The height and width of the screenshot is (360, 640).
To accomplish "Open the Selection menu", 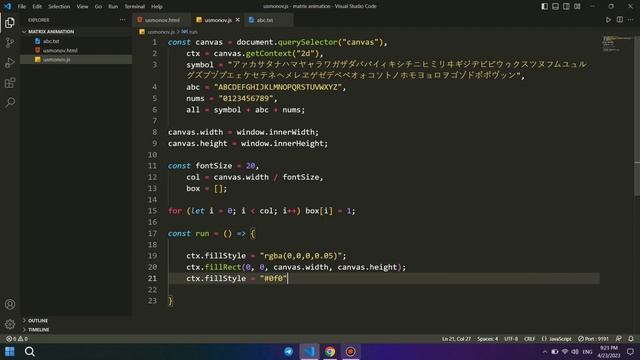I will [59, 7].
